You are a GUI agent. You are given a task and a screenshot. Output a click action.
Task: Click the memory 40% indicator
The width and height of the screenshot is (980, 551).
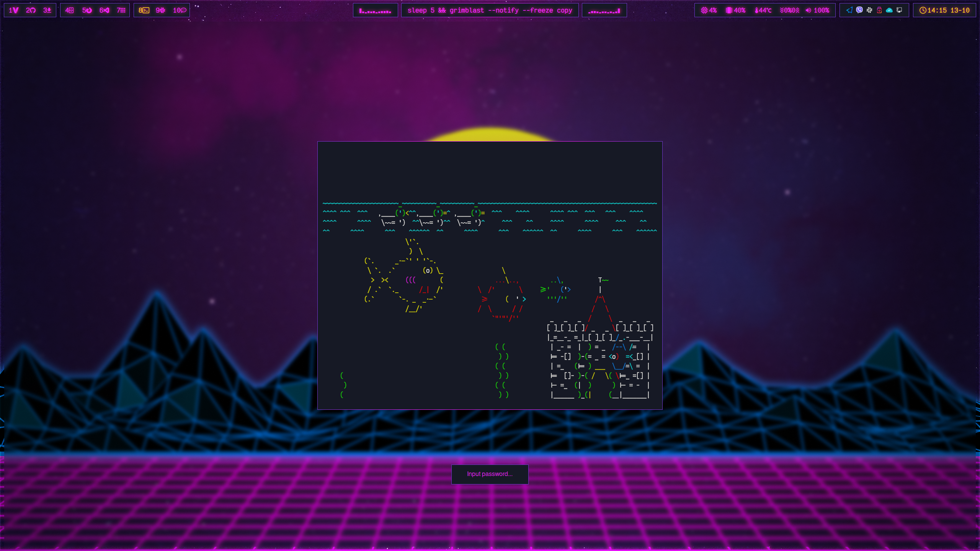pyautogui.click(x=735, y=10)
